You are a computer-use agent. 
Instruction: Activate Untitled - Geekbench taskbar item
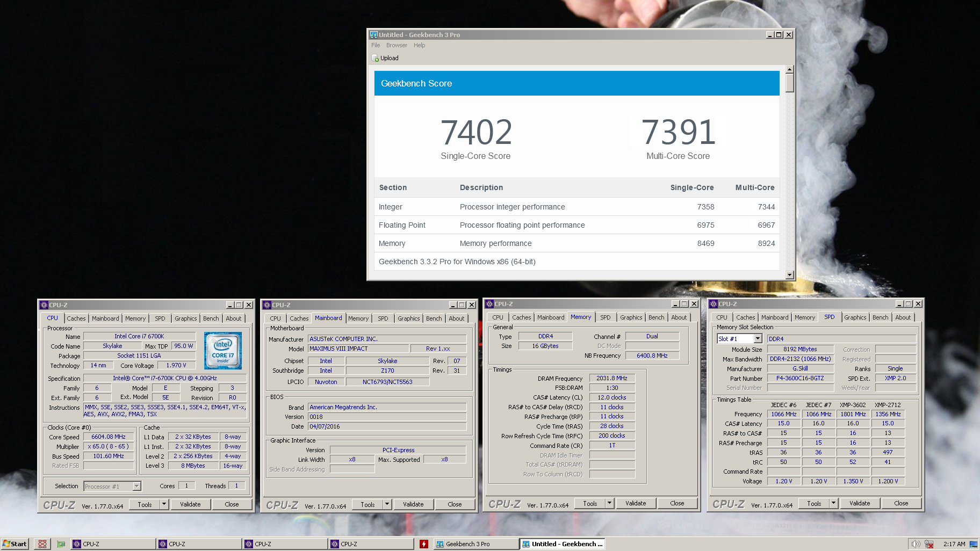coord(563,544)
